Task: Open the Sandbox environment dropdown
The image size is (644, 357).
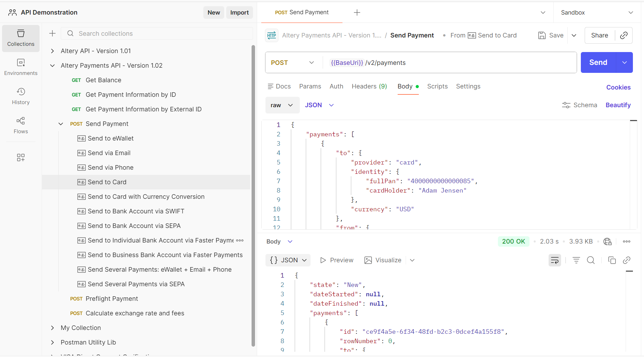Action: pyautogui.click(x=597, y=12)
